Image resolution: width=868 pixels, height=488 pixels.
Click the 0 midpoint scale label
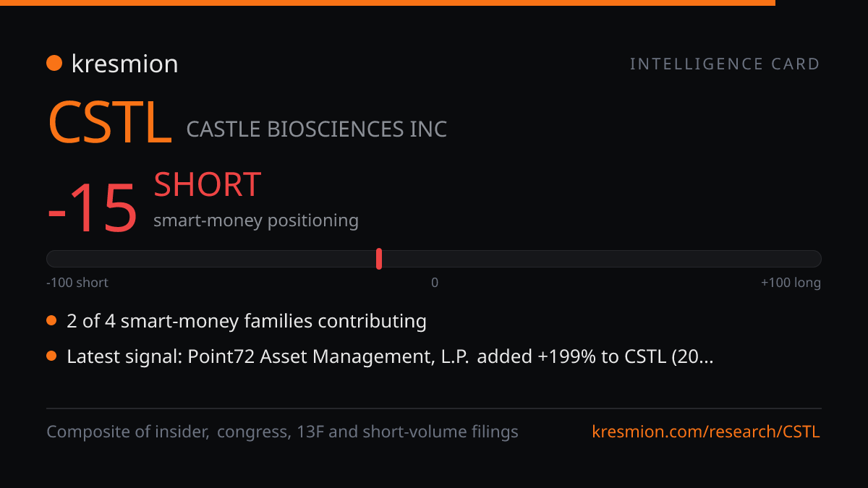click(435, 283)
